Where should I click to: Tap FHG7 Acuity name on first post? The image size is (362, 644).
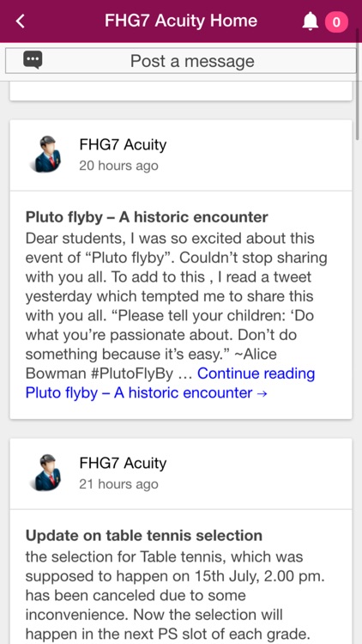[x=123, y=144]
